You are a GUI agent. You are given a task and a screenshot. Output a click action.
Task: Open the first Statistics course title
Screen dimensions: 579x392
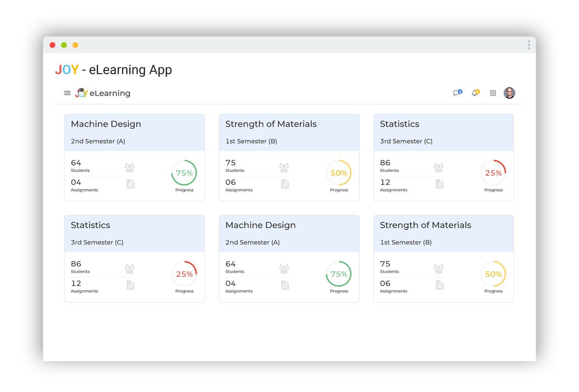(x=399, y=124)
